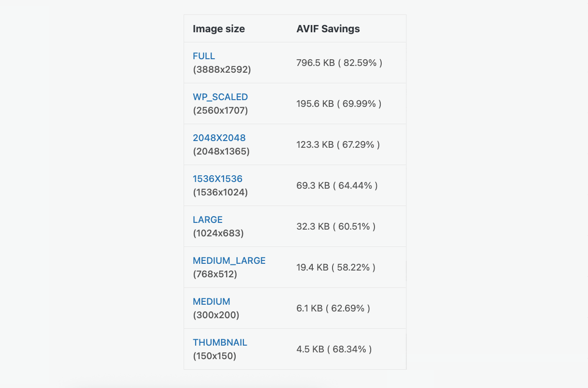This screenshot has height=388, width=588.
Task: Open the FULL size image link
Action: 204,56
